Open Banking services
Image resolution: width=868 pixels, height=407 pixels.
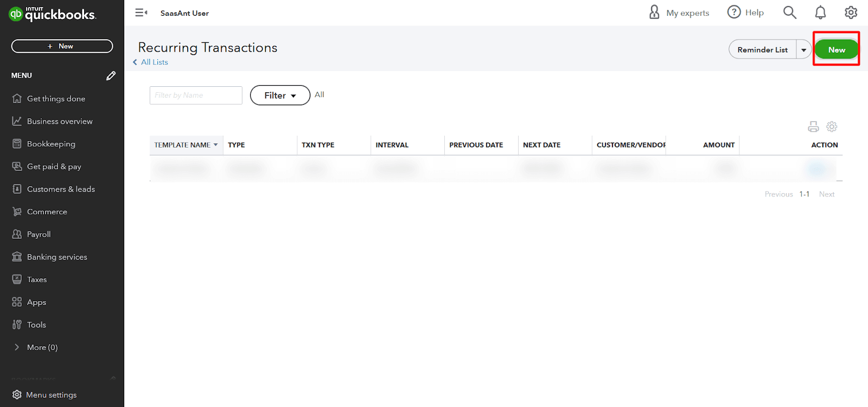tap(57, 257)
